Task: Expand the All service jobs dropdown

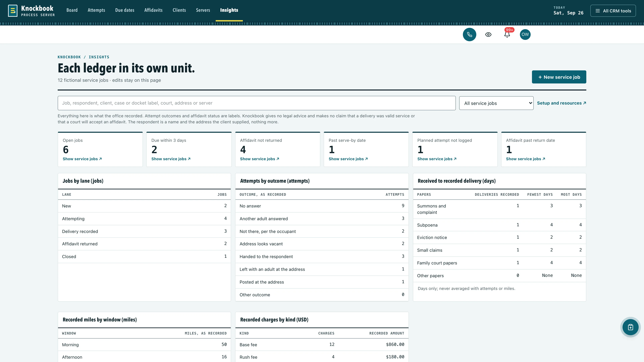Action: pos(496,103)
